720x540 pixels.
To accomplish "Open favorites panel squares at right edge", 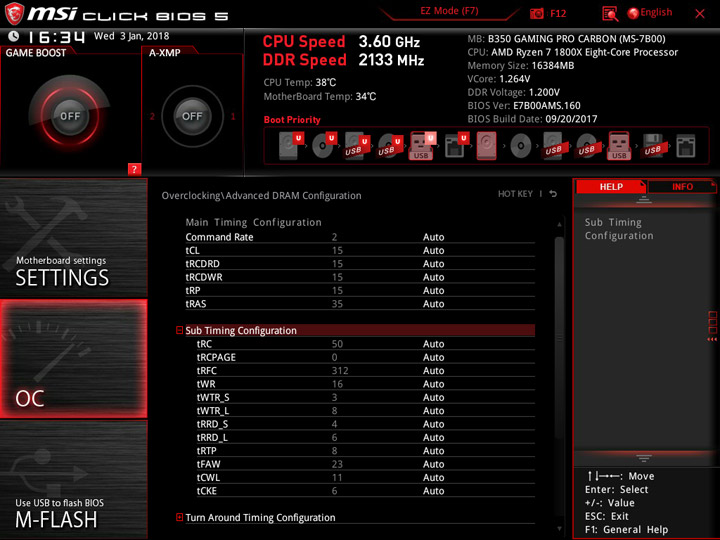I will point(712,326).
